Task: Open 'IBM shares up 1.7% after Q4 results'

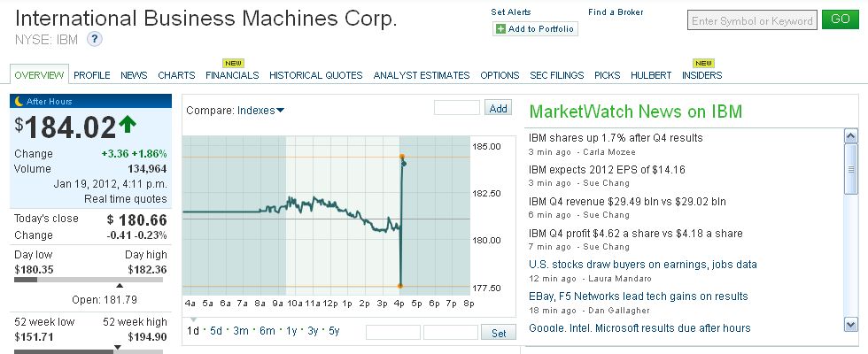Action: 616,138
